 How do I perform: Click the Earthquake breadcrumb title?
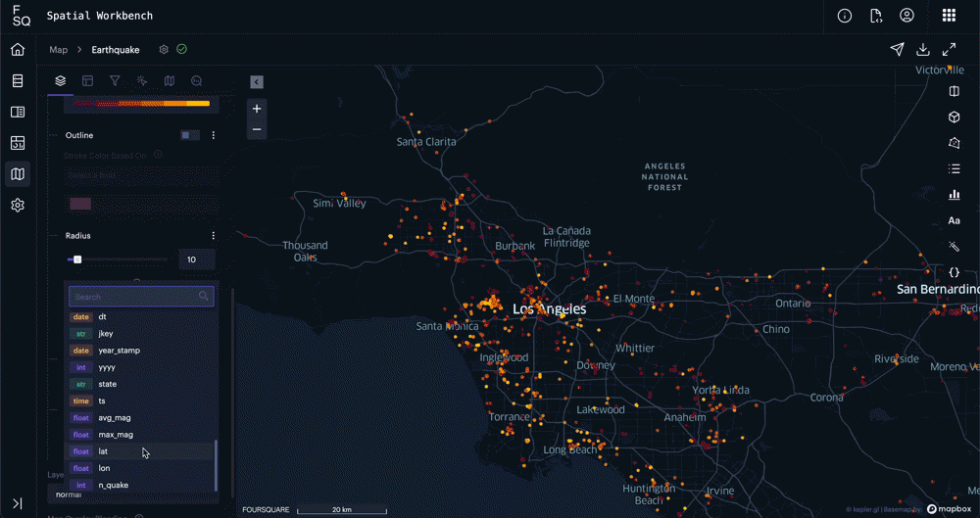[x=116, y=49]
